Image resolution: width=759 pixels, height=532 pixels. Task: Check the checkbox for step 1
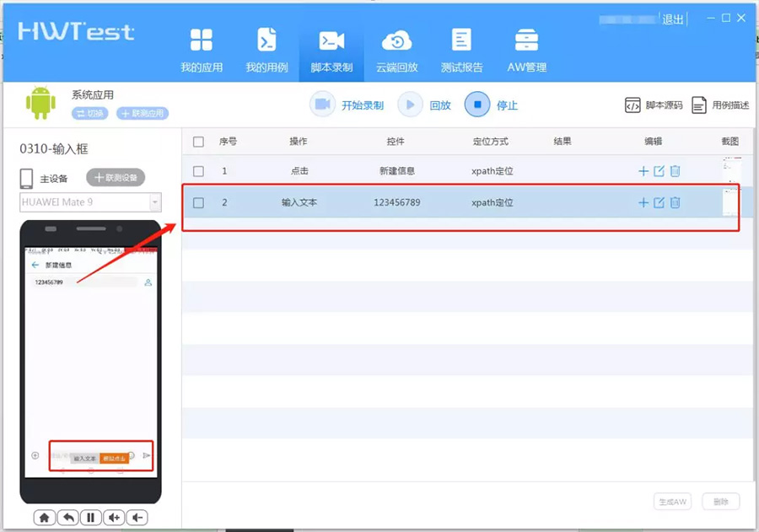tap(198, 171)
